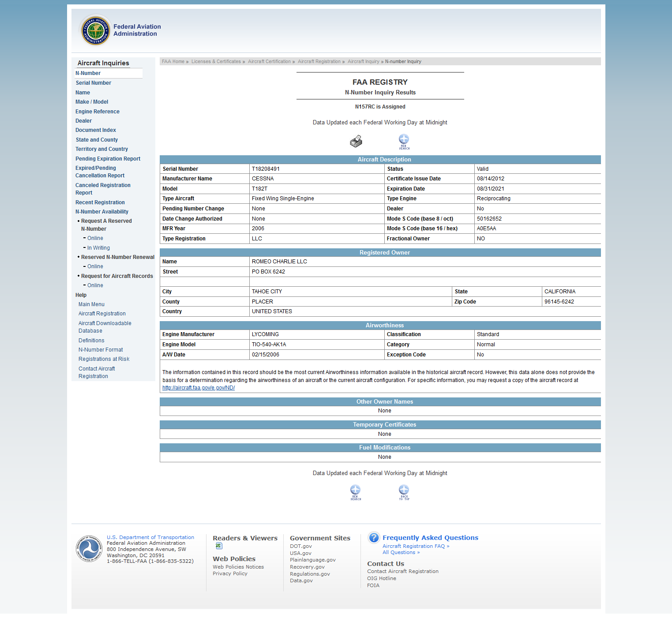
Task: Click the Department of Transportation seal in footer
Action: tap(89, 549)
